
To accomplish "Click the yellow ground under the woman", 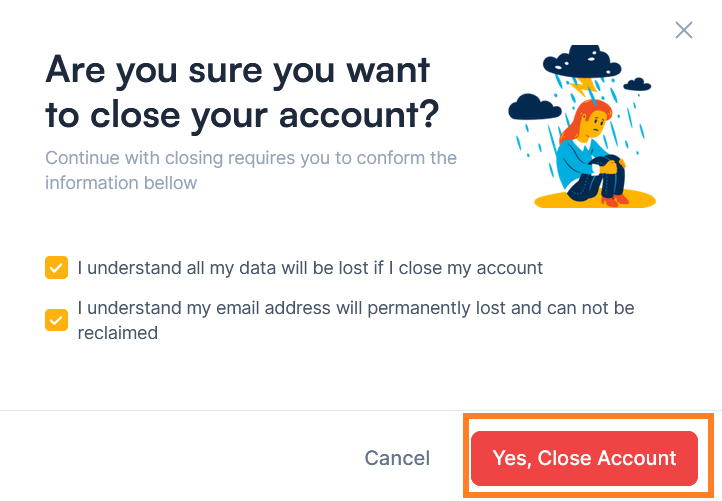I will point(595,199).
